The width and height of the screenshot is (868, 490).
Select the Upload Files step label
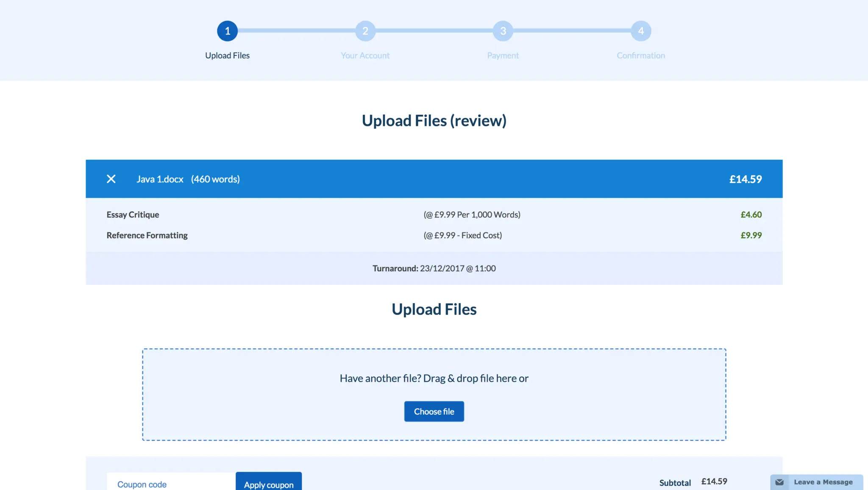[x=227, y=56]
